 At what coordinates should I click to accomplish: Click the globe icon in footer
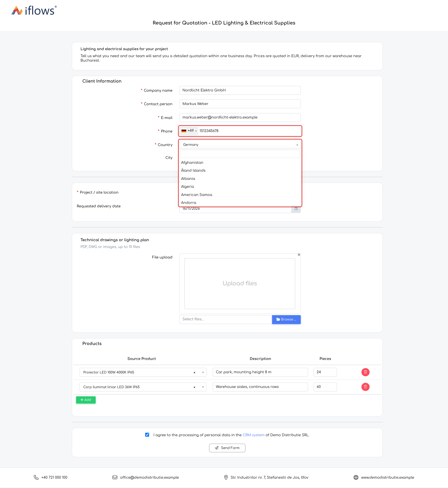[x=356, y=477]
